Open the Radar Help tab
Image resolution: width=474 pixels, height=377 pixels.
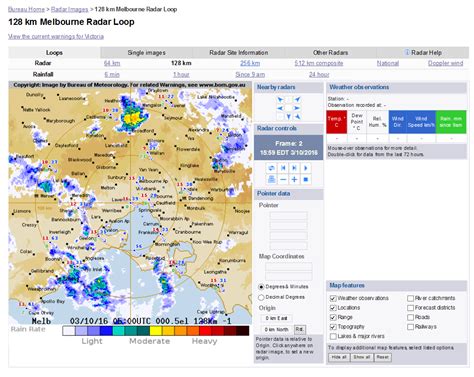coord(423,53)
